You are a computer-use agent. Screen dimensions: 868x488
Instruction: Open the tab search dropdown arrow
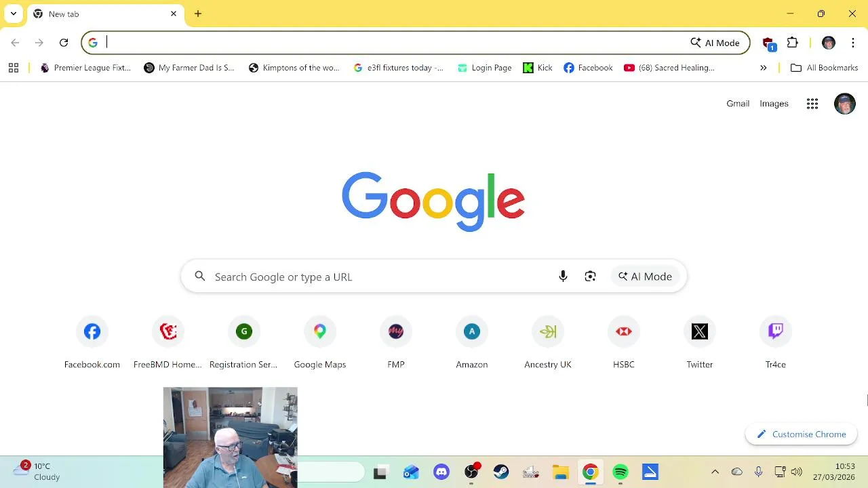(x=13, y=14)
